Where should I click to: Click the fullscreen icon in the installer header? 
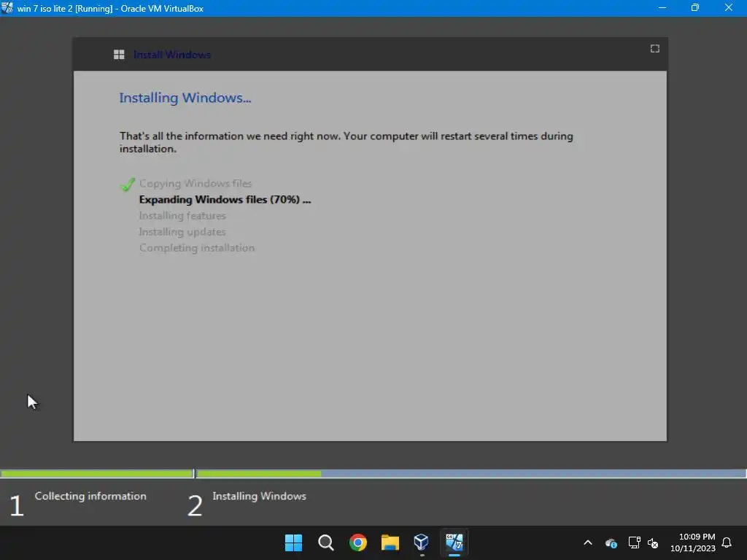point(655,49)
